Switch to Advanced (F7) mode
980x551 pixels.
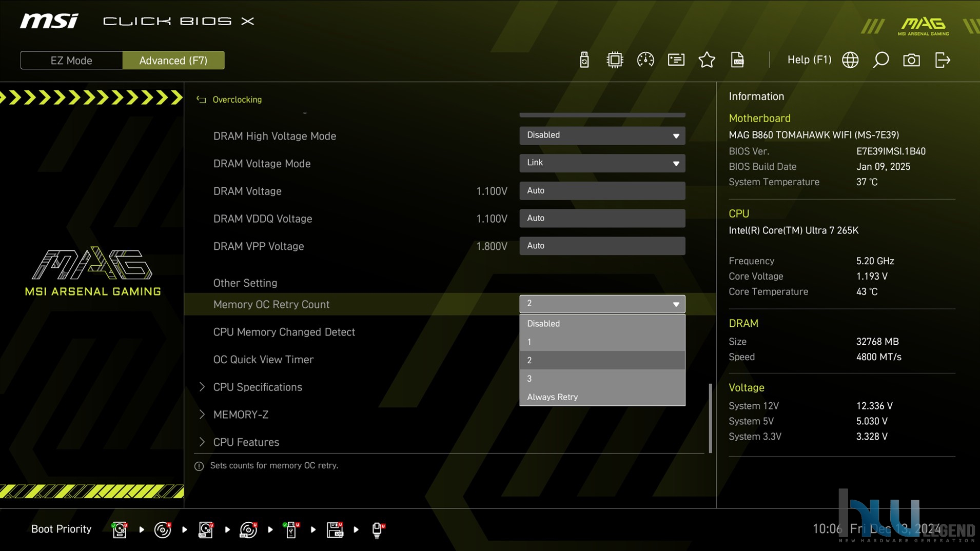173,61
